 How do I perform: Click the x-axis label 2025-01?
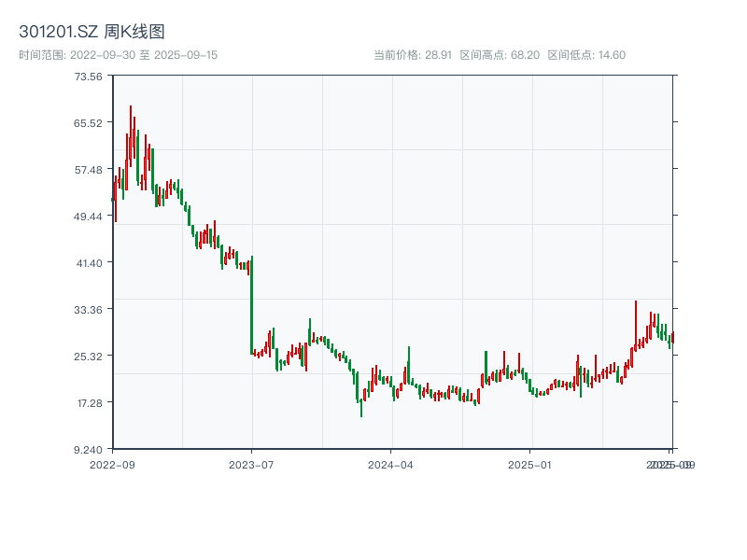529,465
